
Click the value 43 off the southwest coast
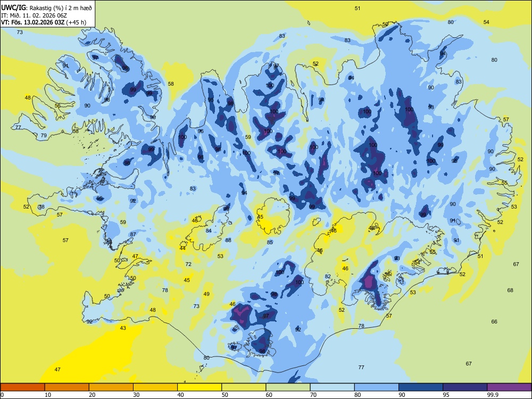point(123,328)
